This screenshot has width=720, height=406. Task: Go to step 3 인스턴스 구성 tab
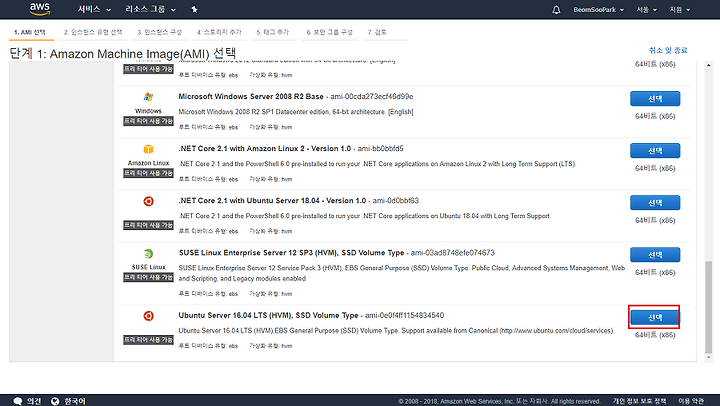click(x=160, y=32)
